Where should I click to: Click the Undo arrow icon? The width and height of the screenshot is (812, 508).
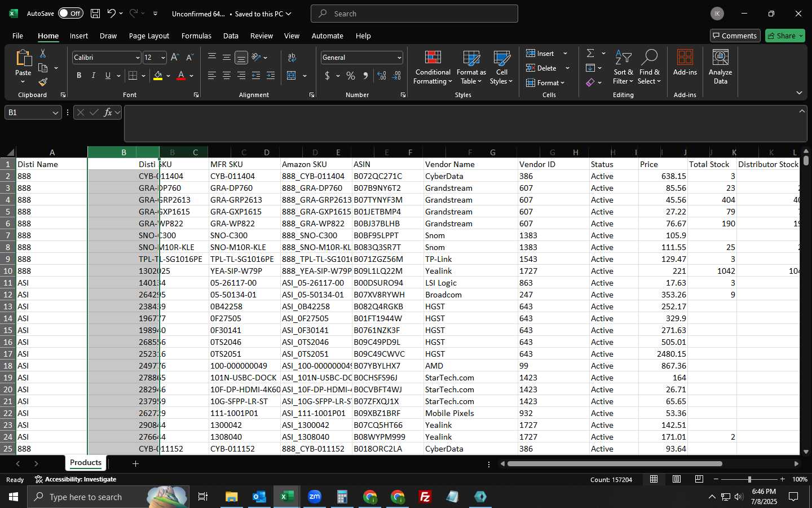pyautogui.click(x=112, y=14)
